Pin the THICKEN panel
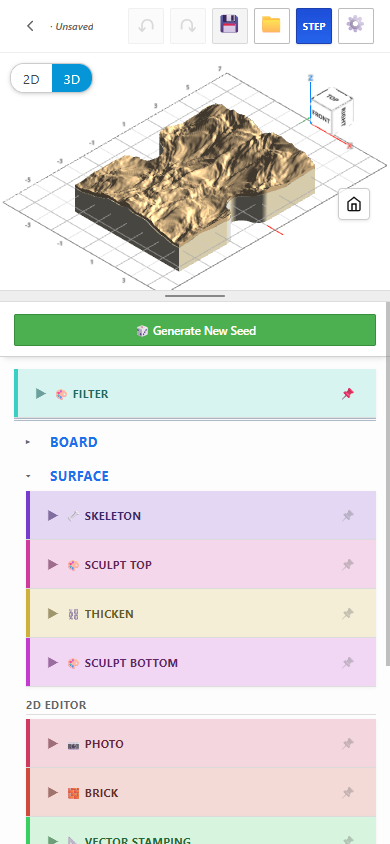 click(348, 614)
